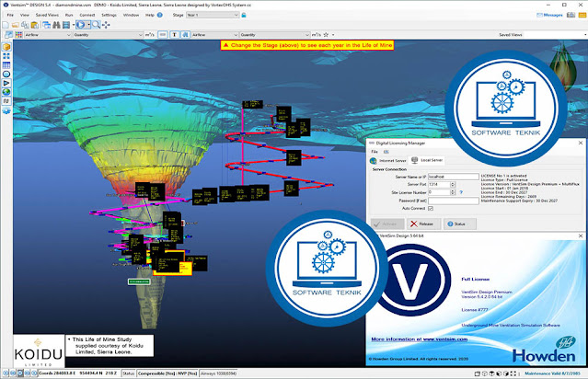Open the arrow next to Simulate icon
This screenshot has width=588, height=379.
pos(89,25)
